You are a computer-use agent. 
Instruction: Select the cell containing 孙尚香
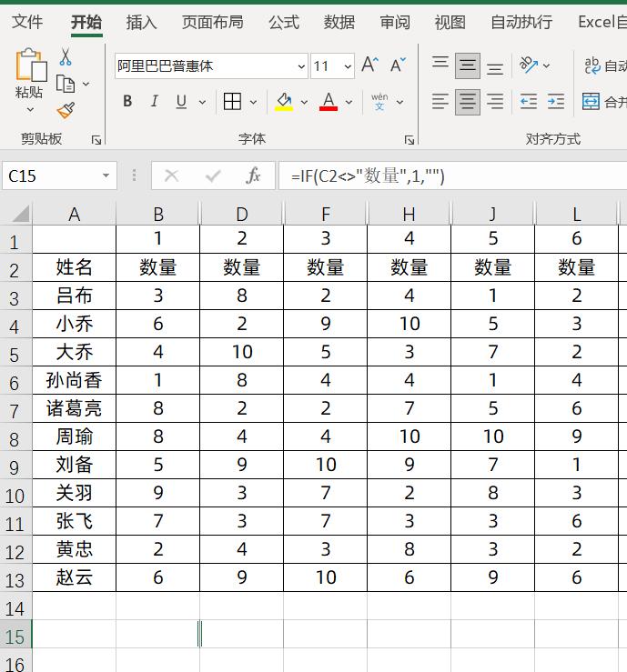(75, 380)
